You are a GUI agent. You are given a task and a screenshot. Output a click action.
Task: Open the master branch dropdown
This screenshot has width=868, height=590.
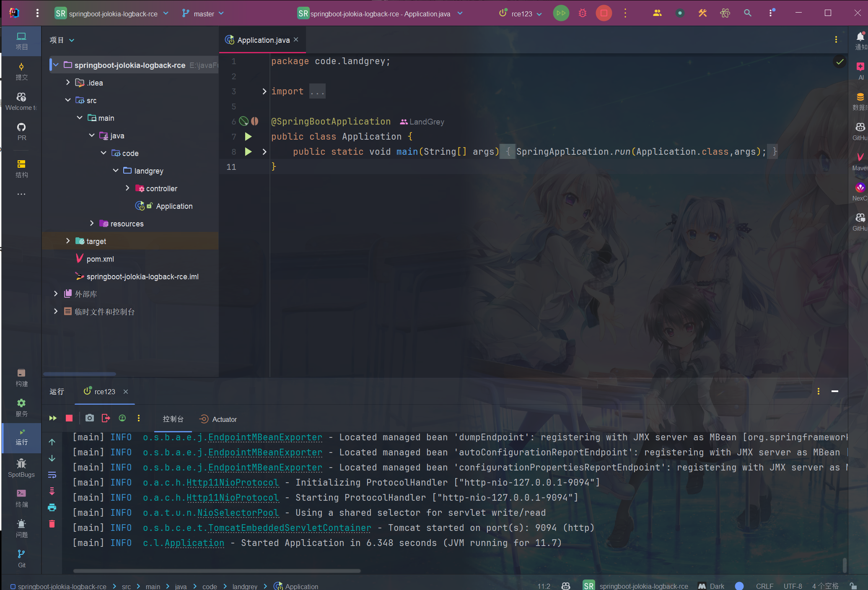pyautogui.click(x=203, y=14)
